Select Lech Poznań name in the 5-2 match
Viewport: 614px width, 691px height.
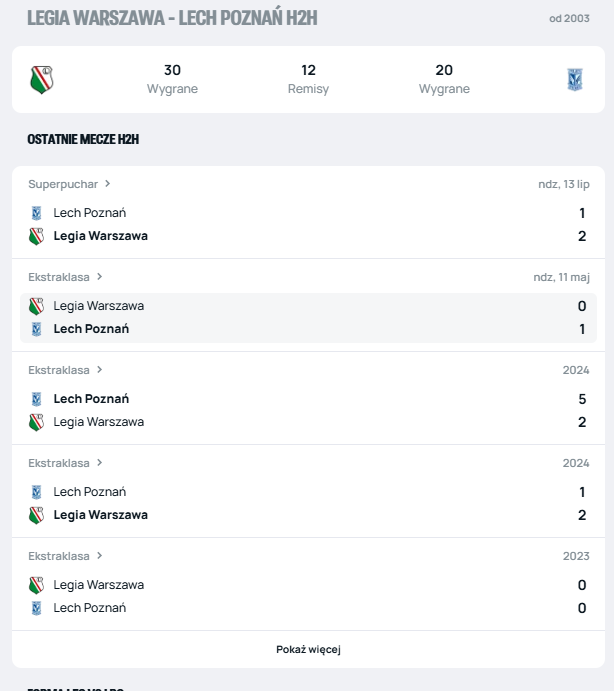pyautogui.click(x=91, y=399)
